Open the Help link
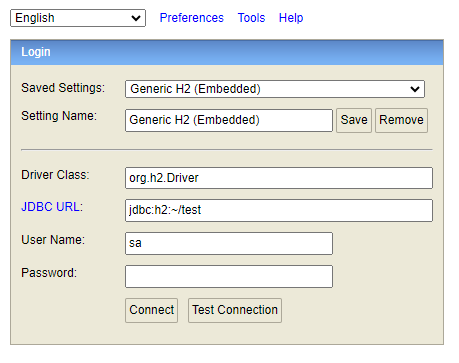 point(291,18)
